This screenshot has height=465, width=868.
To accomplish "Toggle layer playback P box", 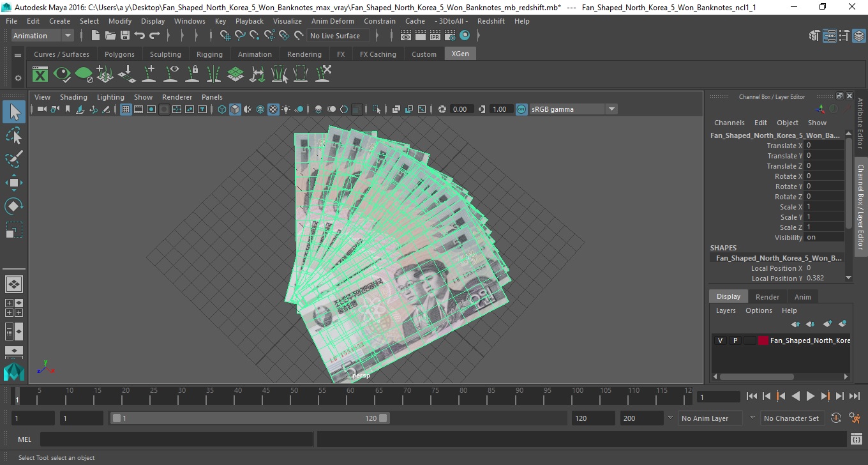I will [735, 340].
